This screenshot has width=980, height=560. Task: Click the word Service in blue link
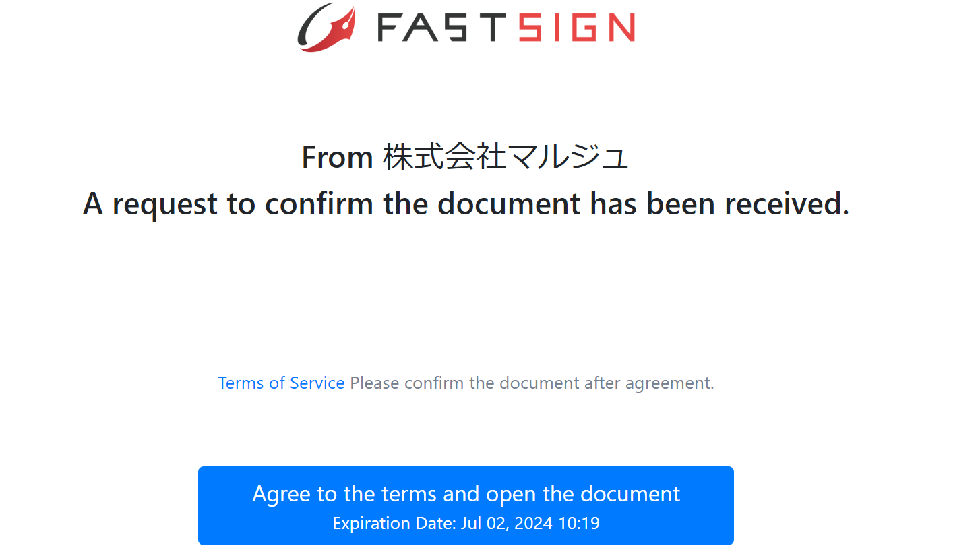[317, 383]
